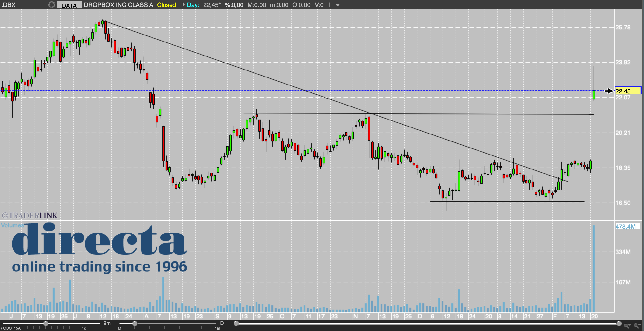The width and height of the screenshot is (644, 331).
Task: Click the tallest volume bar on the 20th
Action: click(x=594, y=269)
